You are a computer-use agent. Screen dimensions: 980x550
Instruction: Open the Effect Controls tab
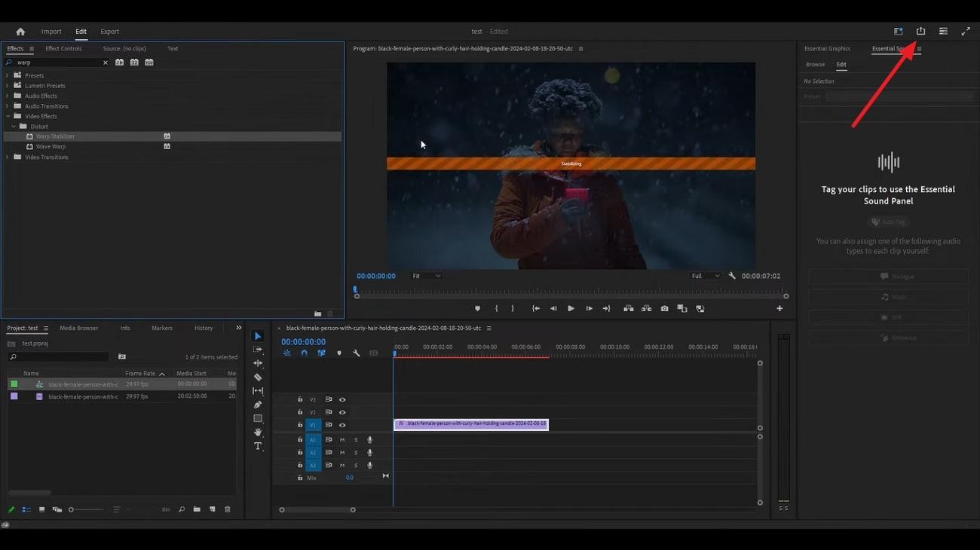tap(63, 49)
